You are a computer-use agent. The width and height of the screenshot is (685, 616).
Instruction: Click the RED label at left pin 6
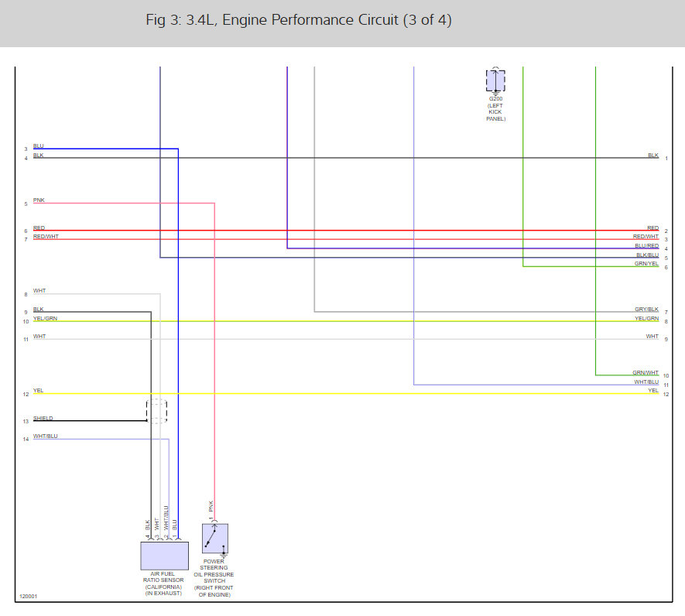(39, 228)
